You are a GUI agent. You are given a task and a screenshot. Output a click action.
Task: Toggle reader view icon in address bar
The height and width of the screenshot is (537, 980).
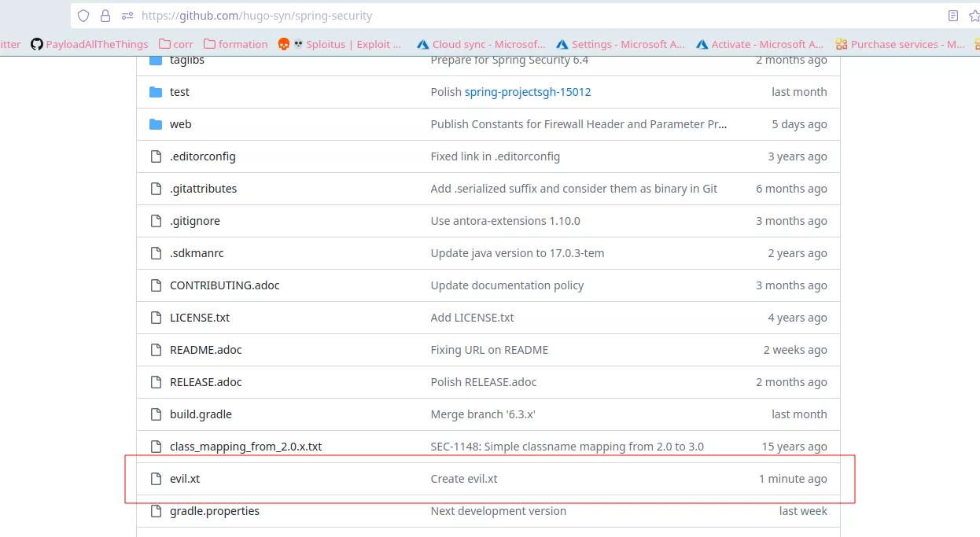tap(953, 16)
